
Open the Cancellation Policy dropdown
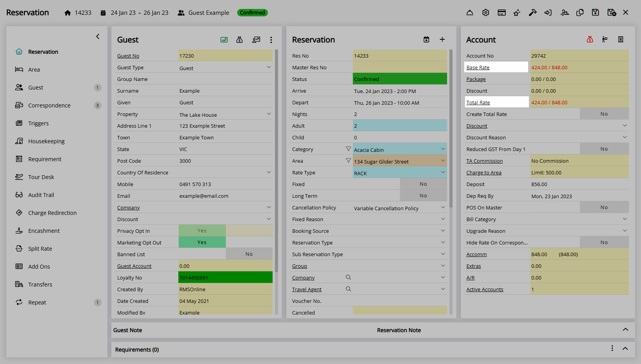point(443,207)
